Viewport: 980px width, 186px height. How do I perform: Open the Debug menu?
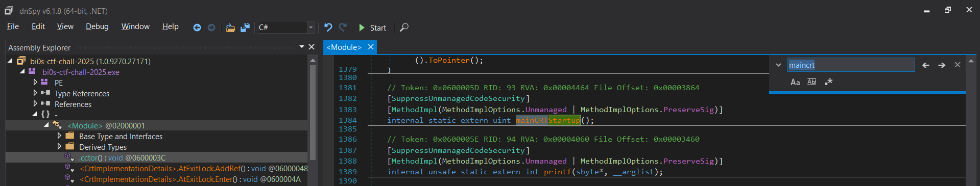97,26
